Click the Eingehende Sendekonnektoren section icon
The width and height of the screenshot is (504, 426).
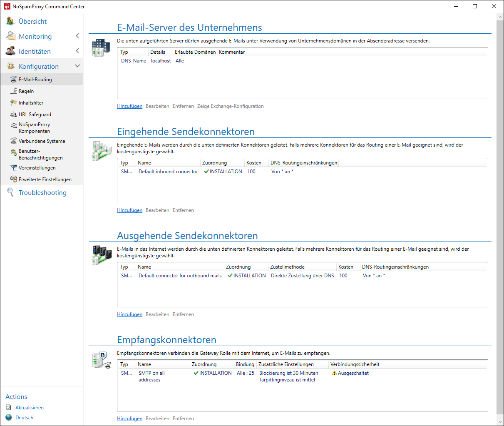[x=102, y=151]
